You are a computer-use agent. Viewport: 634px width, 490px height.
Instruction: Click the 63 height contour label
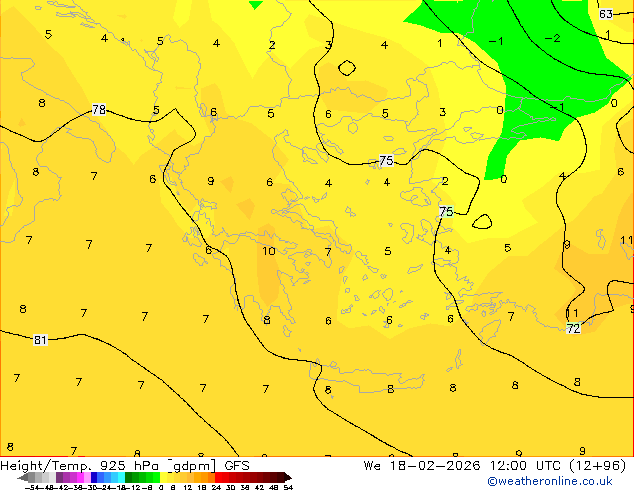pyautogui.click(x=606, y=14)
